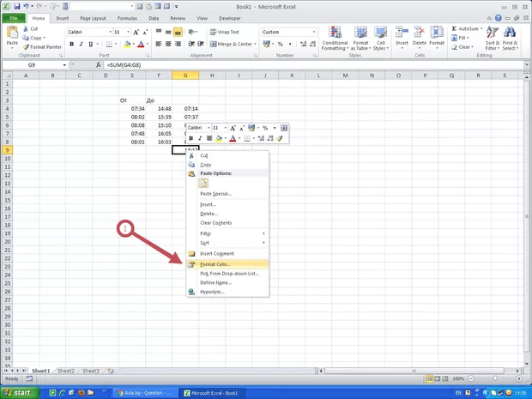532x399 pixels.
Task: Toggle Bold in the mini toolbar
Action: [x=191, y=138]
